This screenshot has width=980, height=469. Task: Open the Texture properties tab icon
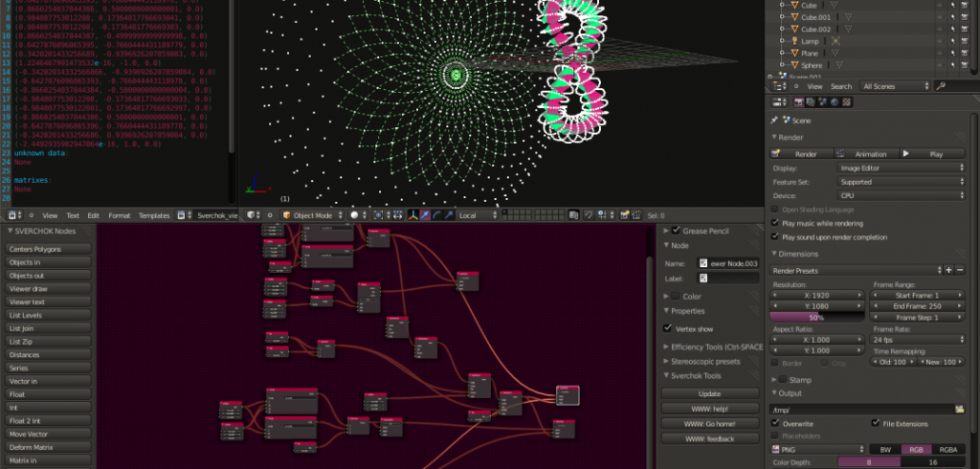[x=848, y=102]
